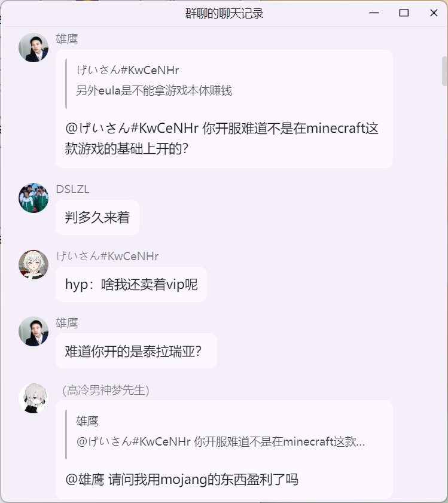Click げいさん#KwCeNHr's anime avatar

pos(33,264)
